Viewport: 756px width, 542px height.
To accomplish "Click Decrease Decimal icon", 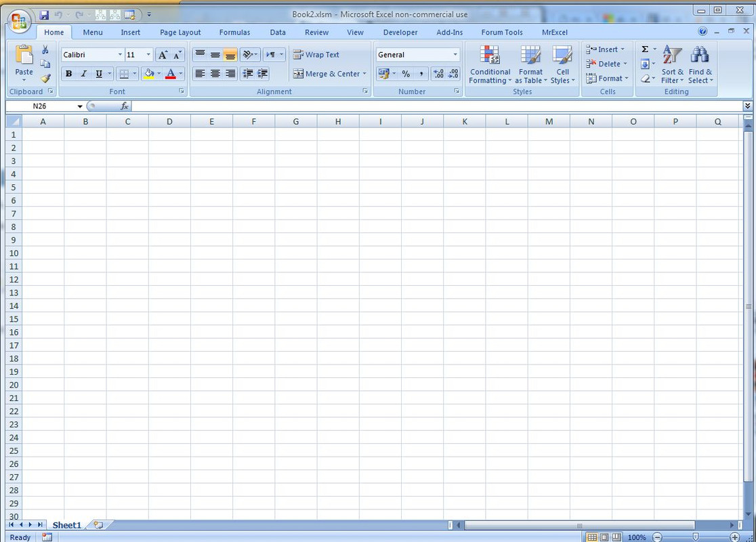I will (x=453, y=74).
